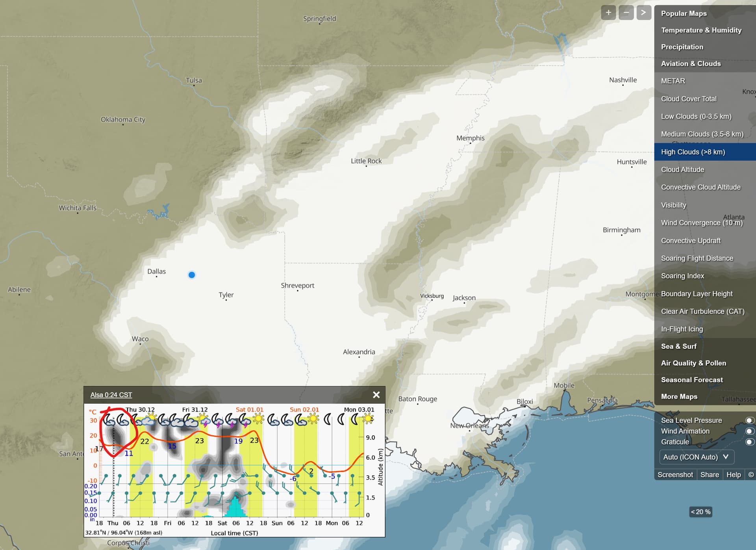
Task: Zoom out with the minus button
Action: pyautogui.click(x=626, y=13)
